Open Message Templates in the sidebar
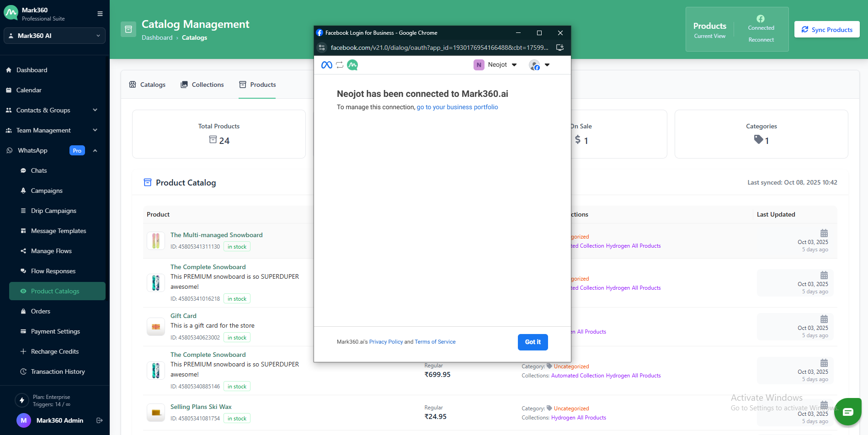This screenshot has width=868, height=435. point(59,231)
